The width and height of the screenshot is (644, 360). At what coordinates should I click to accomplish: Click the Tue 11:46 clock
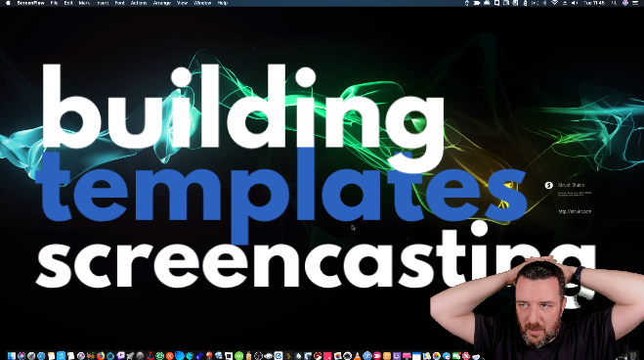tap(594, 3)
